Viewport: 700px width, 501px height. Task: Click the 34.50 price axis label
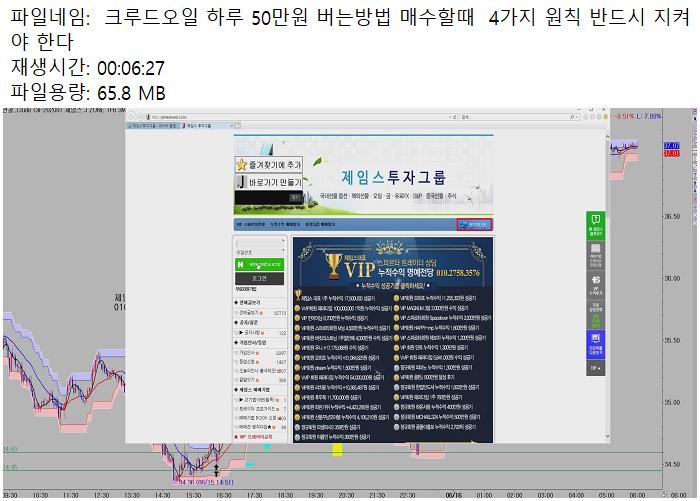[672, 465]
